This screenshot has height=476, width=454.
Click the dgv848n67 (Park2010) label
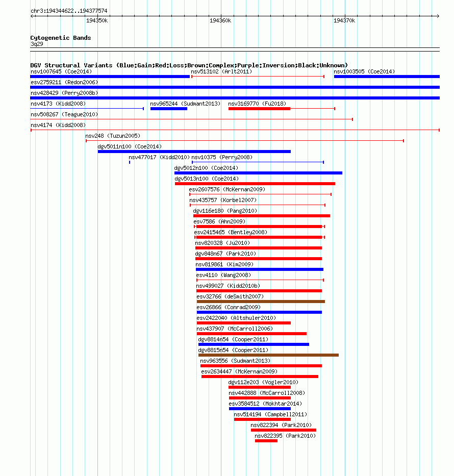click(x=225, y=254)
